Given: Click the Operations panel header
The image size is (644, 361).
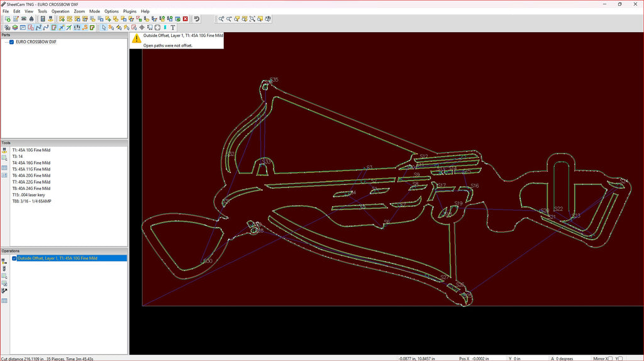Looking at the screenshot, I should point(64,251).
